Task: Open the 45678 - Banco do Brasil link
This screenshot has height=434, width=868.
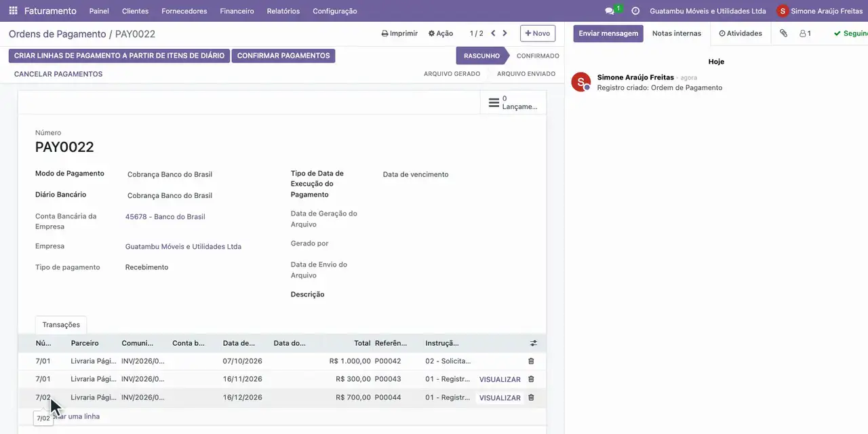Action: pos(165,217)
